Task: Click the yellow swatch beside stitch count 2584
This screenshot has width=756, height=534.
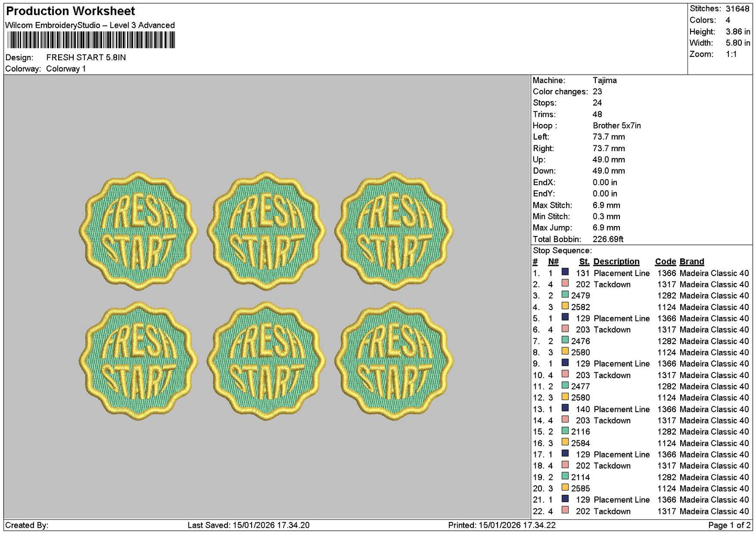Action: pos(565,442)
